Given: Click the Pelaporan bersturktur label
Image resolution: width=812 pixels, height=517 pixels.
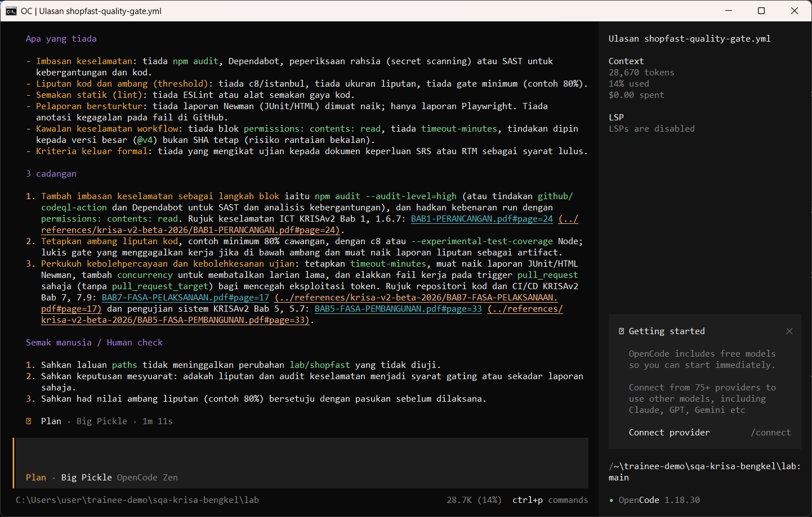Looking at the screenshot, I should 89,106.
